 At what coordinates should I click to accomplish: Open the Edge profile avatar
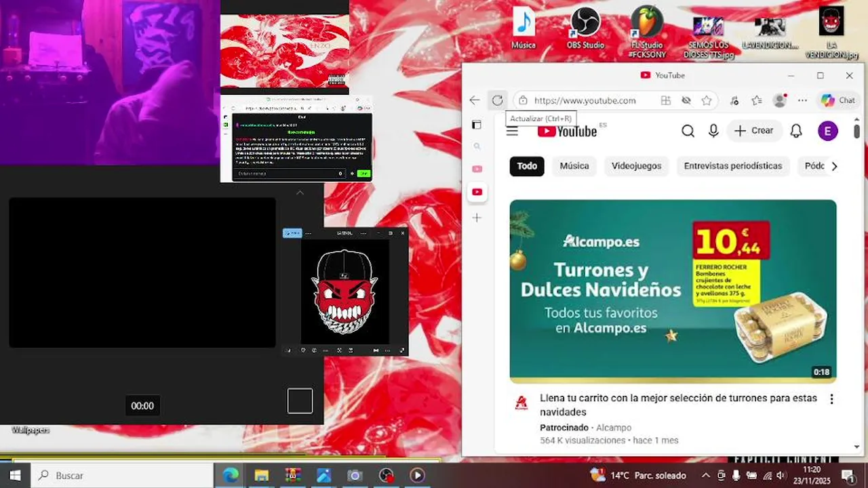click(780, 100)
